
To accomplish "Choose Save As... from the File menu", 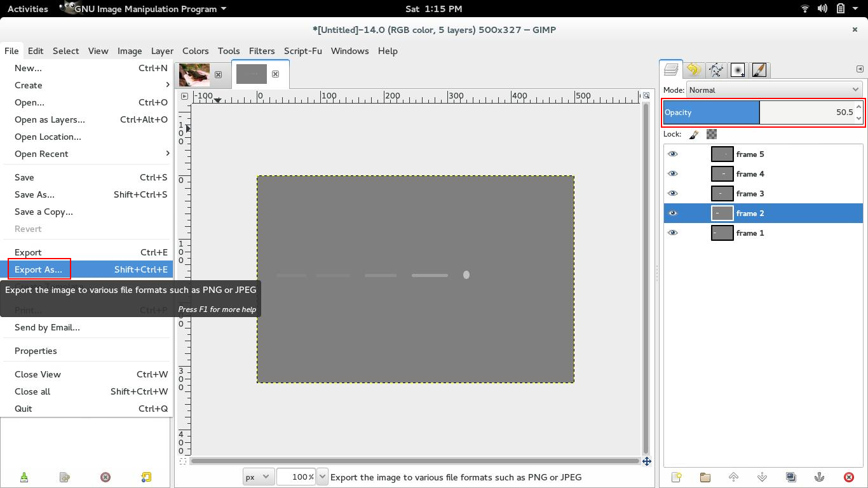I will (x=34, y=194).
